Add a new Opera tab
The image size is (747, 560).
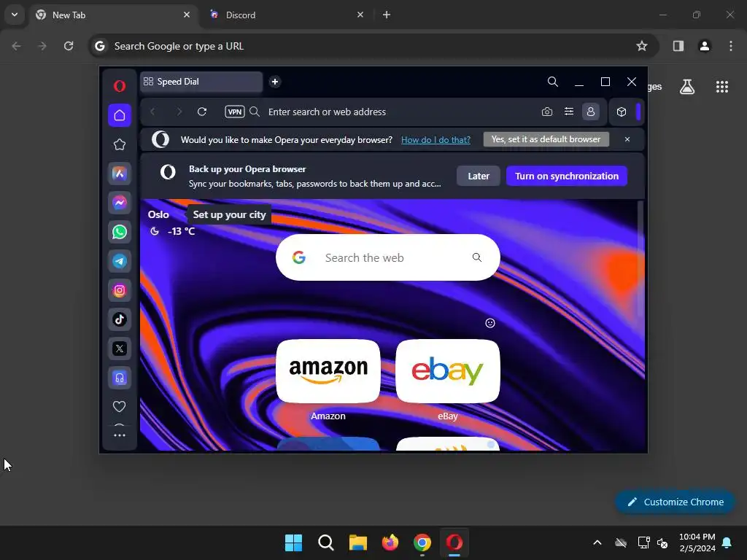[275, 82]
